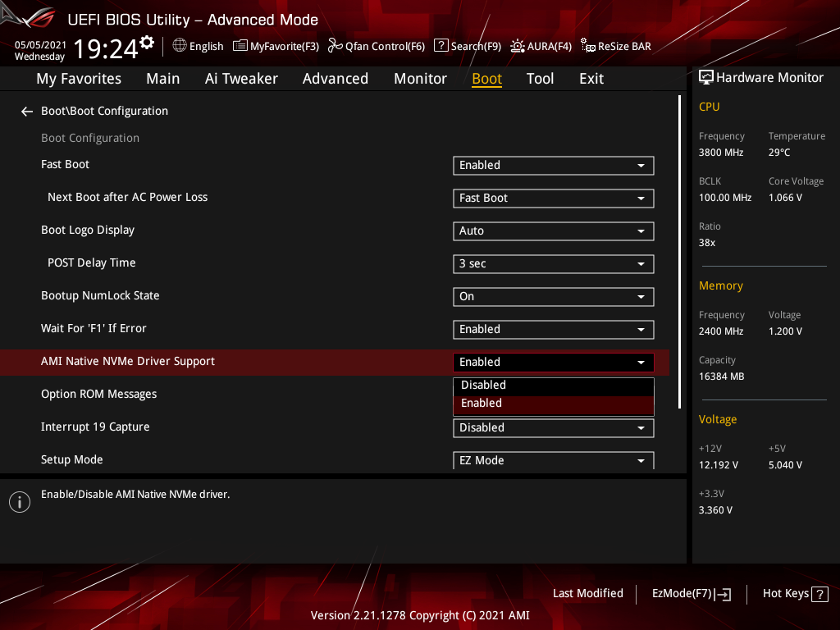Expand Interrupt 19 Capture dropdown
The height and width of the screenshot is (630, 840).
click(554, 428)
